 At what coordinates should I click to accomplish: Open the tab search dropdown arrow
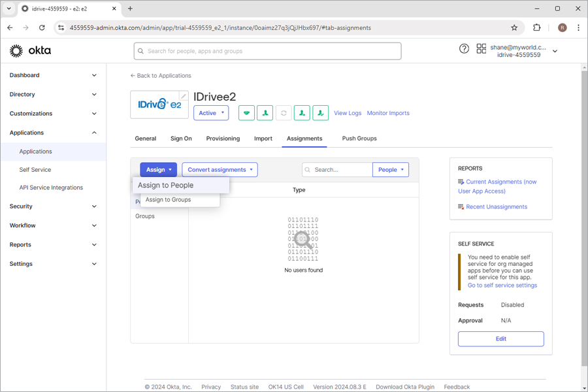(x=9, y=8)
